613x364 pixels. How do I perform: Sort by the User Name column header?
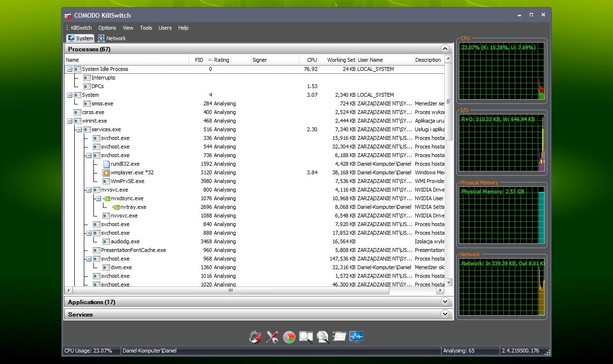click(386, 60)
